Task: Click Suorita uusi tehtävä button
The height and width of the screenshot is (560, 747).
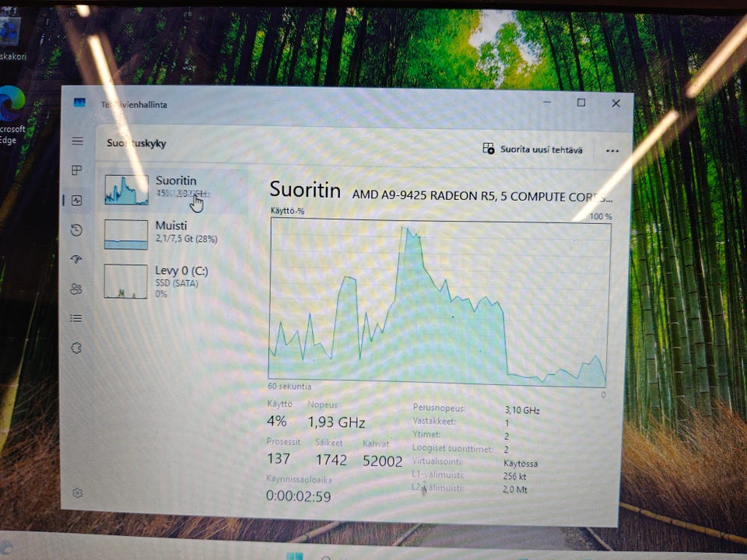Action: 532,149
